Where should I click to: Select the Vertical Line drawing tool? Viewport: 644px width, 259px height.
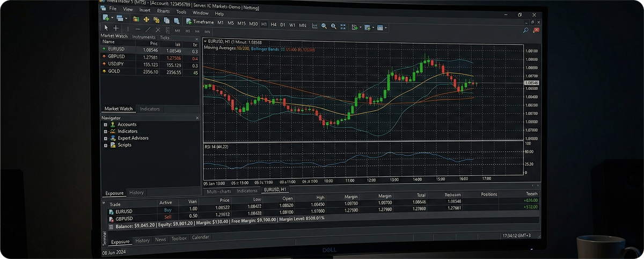[x=128, y=28]
